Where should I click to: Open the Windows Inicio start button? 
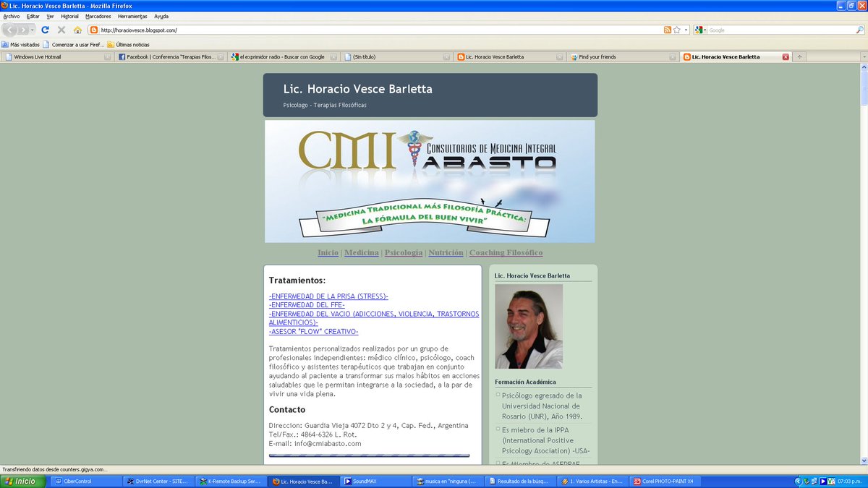pyautogui.click(x=22, y=481)
